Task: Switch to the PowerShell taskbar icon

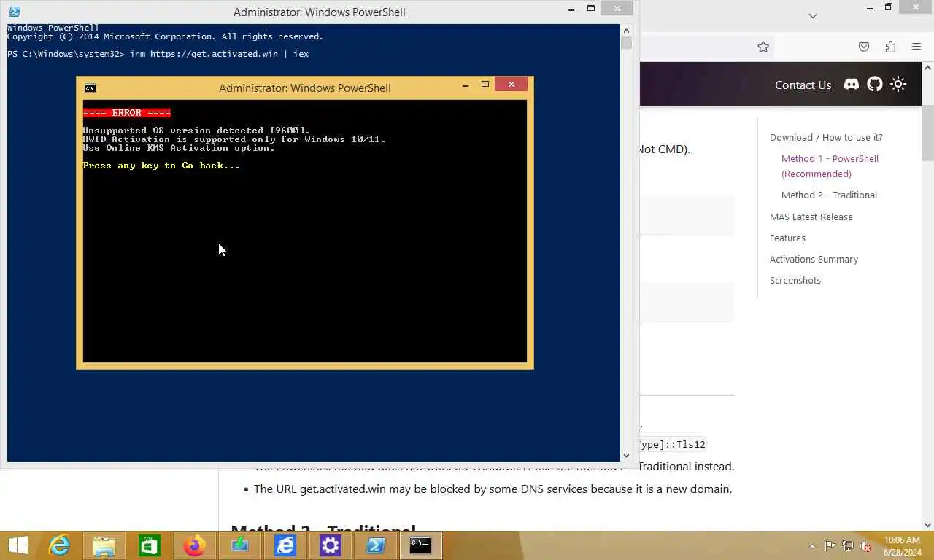Action: click(376, 545)
